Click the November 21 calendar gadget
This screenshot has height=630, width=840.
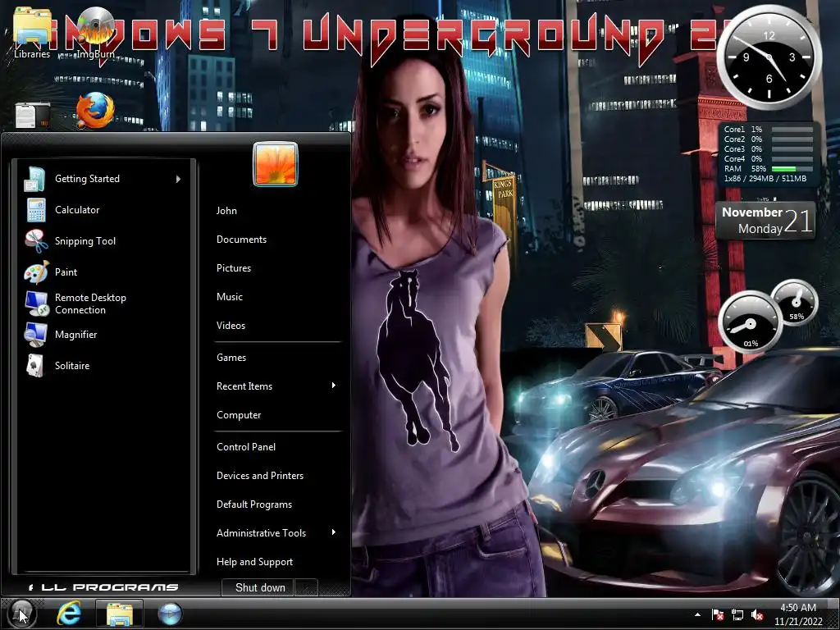tap(766, 220)
